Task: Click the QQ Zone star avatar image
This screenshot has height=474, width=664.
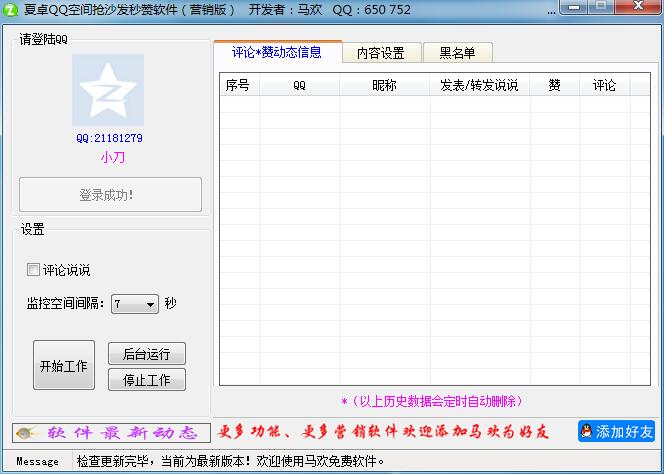Action: click(x=108, y=89)
